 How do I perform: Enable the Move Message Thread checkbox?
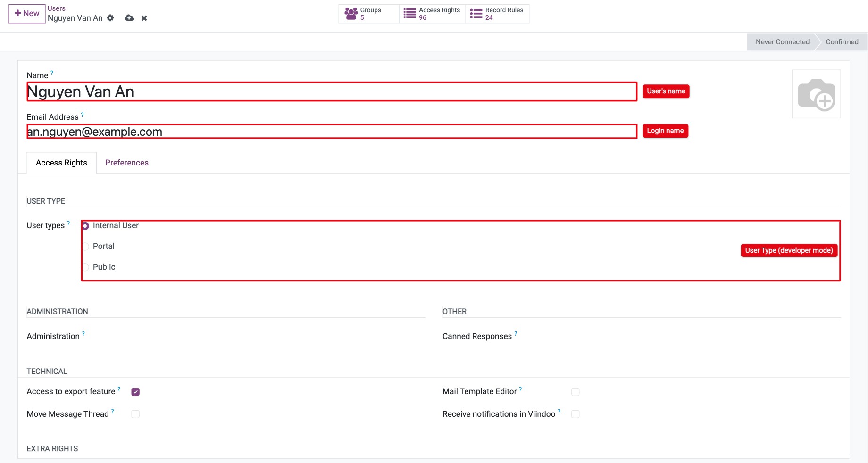(135, 414)
